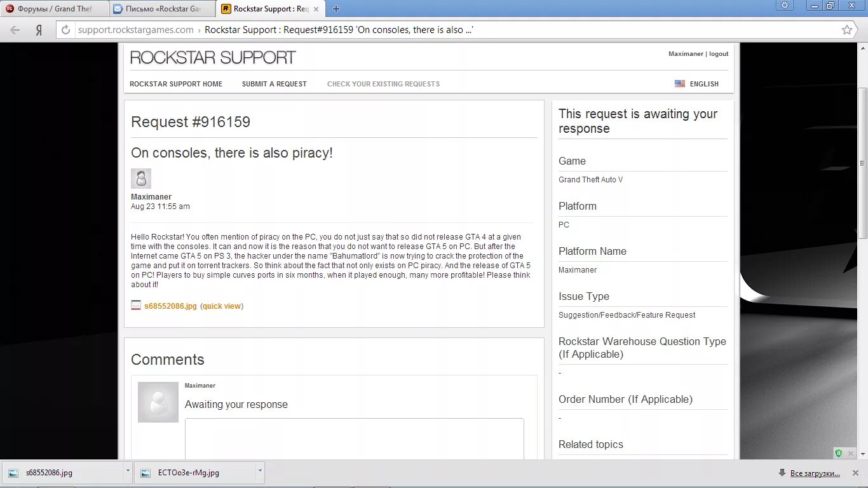Click the green shield icon near scrollbar

839,453
